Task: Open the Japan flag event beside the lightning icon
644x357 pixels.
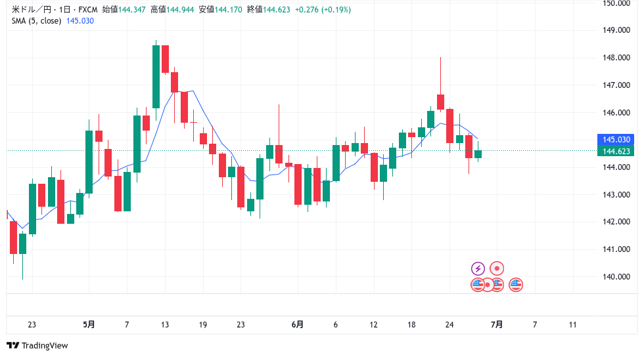Action: click(497, 269)
